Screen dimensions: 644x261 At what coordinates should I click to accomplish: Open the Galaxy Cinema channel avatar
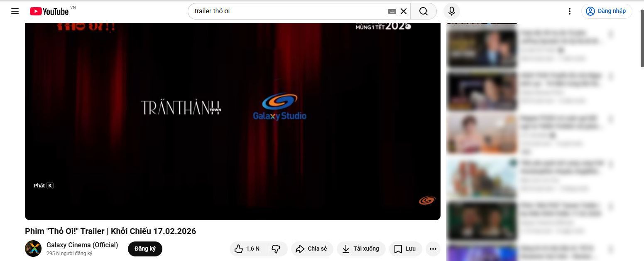[33, 249]
